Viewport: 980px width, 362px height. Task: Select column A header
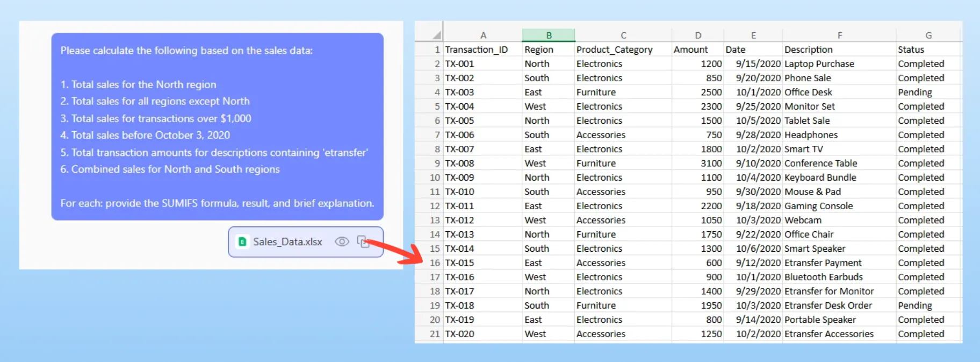point(483,36)
